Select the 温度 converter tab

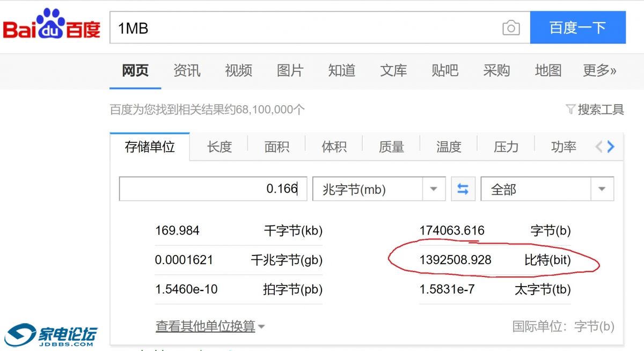click(x=449, y=147)
